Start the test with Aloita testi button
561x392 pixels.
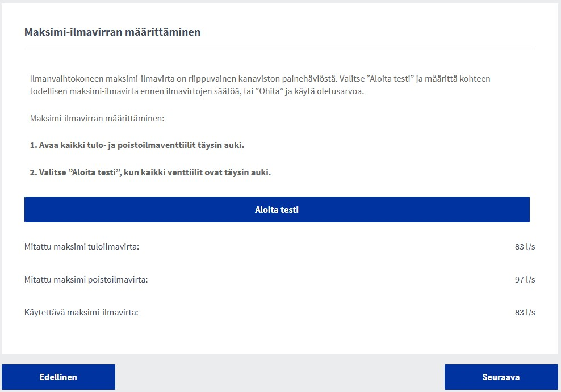pos(277,210)
